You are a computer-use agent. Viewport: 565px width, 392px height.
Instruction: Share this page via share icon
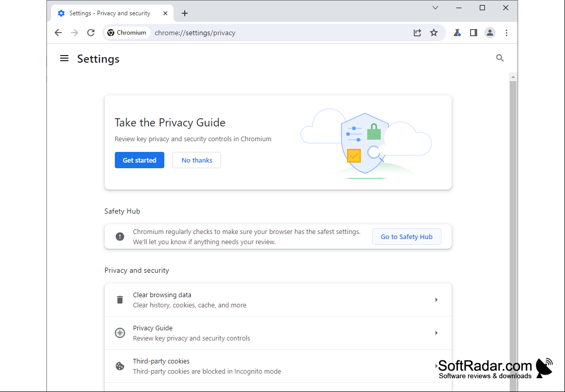pos(417,33)
